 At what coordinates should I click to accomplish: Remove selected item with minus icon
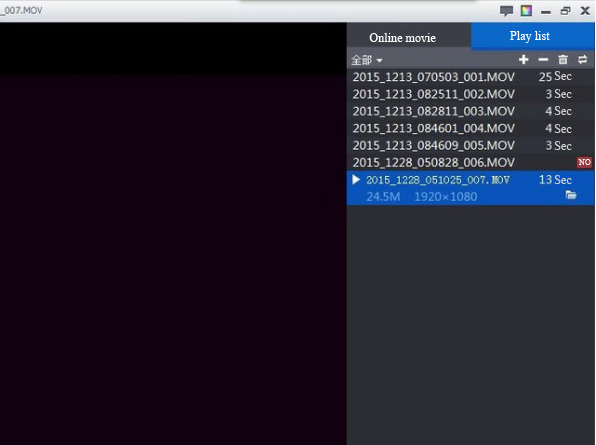pos(543,60)
